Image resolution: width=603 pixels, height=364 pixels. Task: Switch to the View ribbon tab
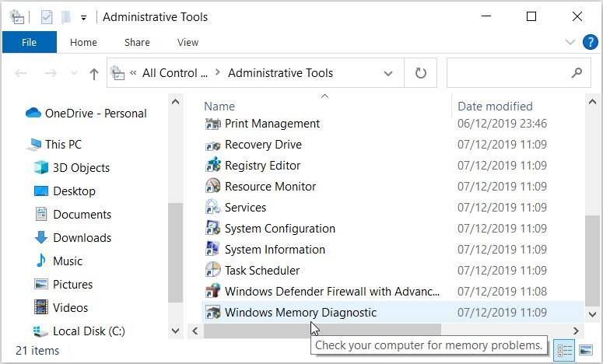click(188, 42)
